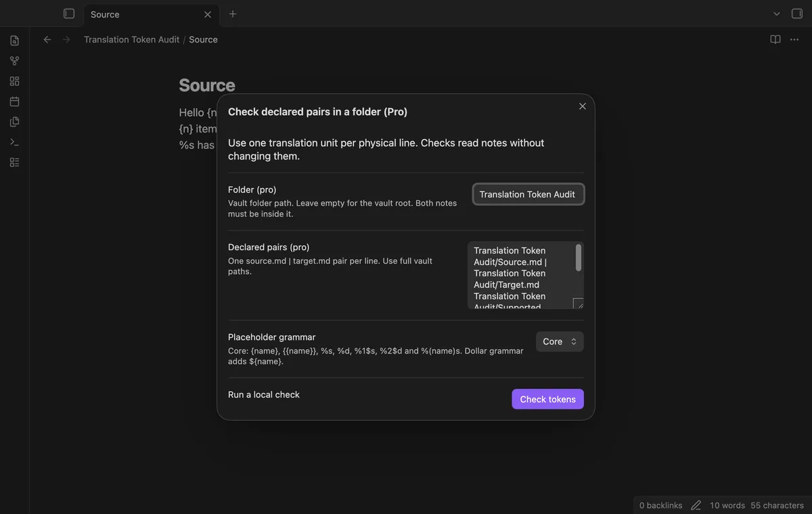Image resolution: width=812 pixels, height=514 pixels.
Task: Switch to reading view book icon
Action: click(x=775, y=39)
